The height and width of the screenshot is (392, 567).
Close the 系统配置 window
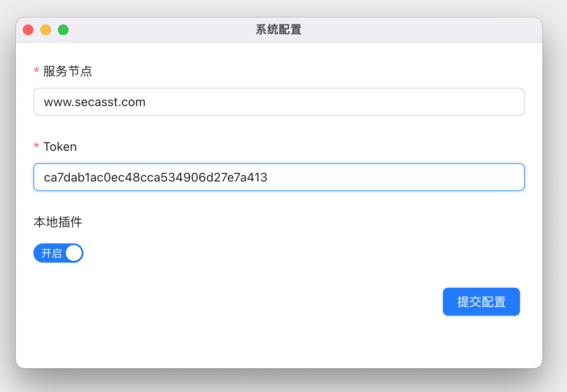28,30
